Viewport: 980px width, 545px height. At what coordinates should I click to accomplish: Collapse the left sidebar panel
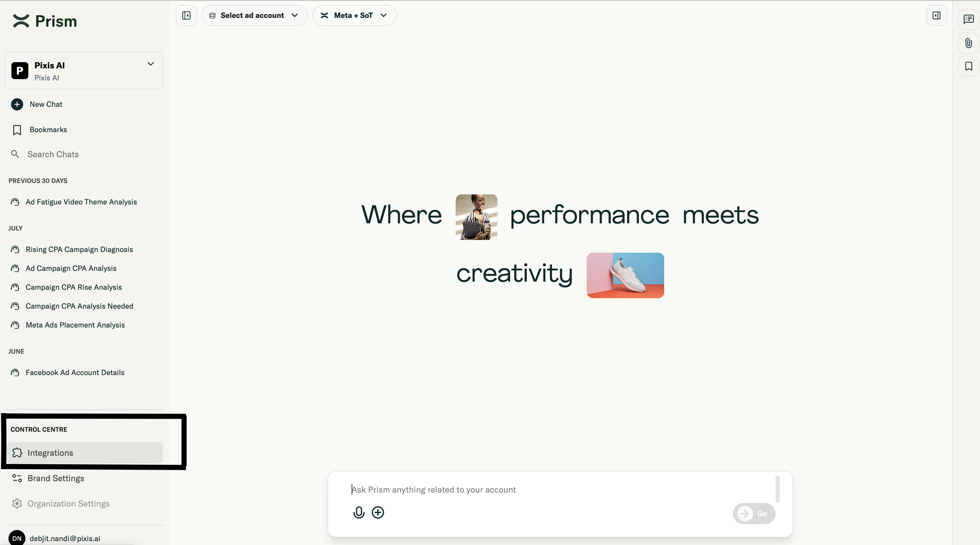click(x=187, y=16)
